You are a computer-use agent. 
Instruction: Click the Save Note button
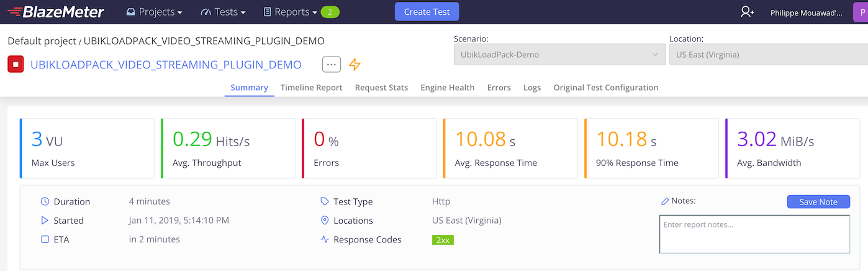tap(818, 202)
